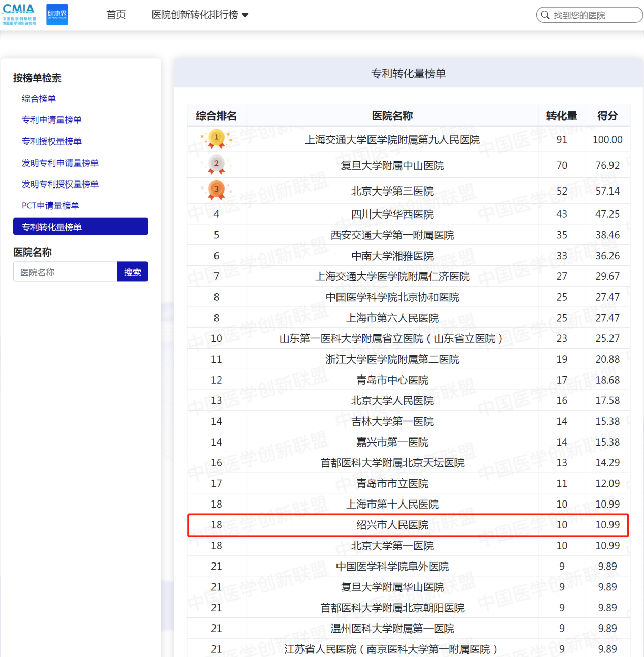Open the 发明专利授权量榜单 list
This screenshot has height=657, width=644.
[x=60, y=184]
